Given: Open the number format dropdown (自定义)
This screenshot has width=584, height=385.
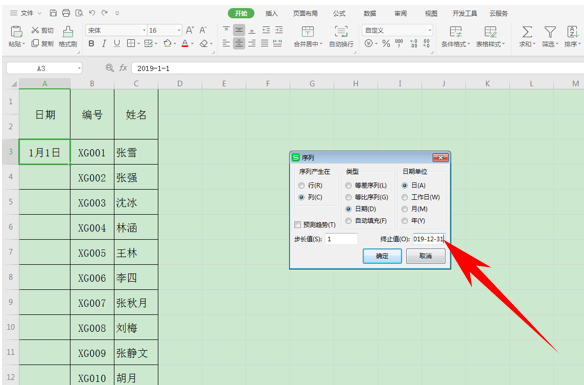Looking at the screenshot, I should coord(429,30).
